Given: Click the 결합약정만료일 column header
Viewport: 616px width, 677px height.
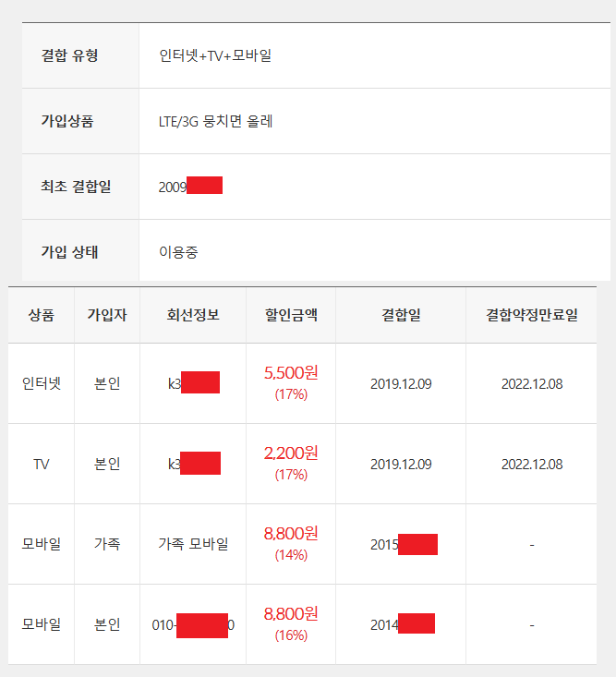Looking at the screenshot, I should (x=532, y=315).
